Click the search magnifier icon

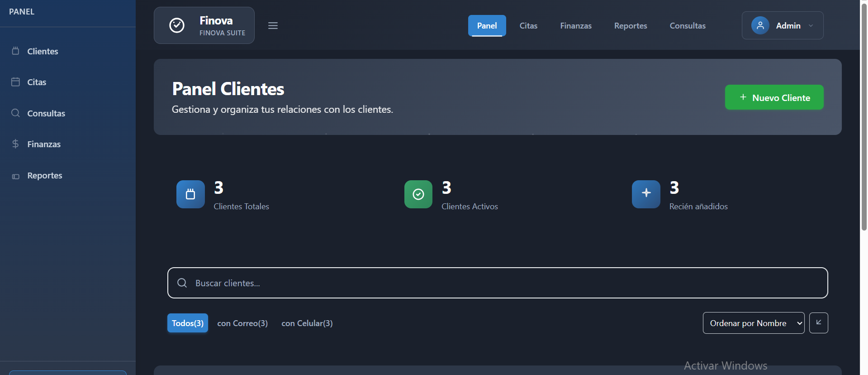tap(182, 283)
